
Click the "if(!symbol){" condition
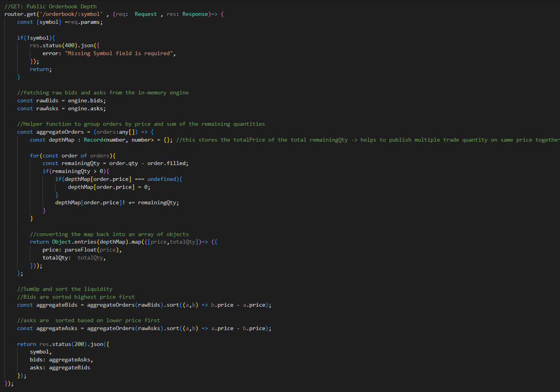tap(36, 38)
